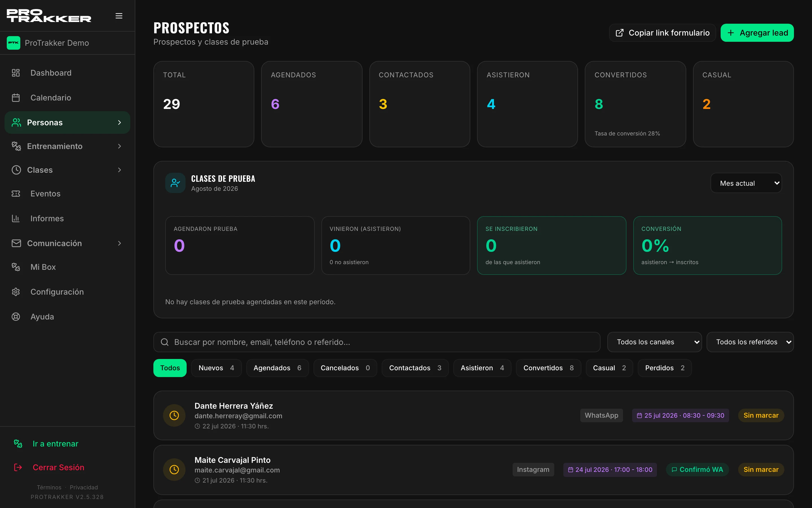Viewport: 812px width, 508px height.
Task: Click the Calendario calendar icon
Action: (16, 98)
